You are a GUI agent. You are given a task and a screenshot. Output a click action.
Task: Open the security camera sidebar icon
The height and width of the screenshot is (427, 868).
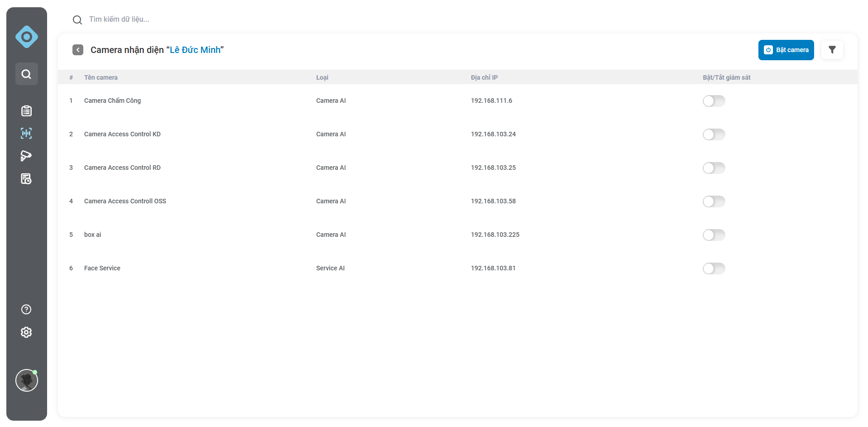point(26,156)
